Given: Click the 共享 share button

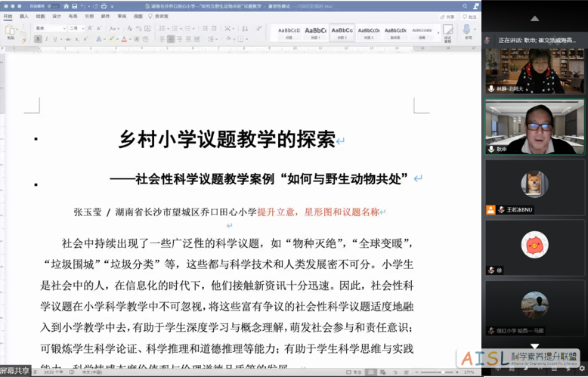Looking at the screenshot, I should click(447, 17).
